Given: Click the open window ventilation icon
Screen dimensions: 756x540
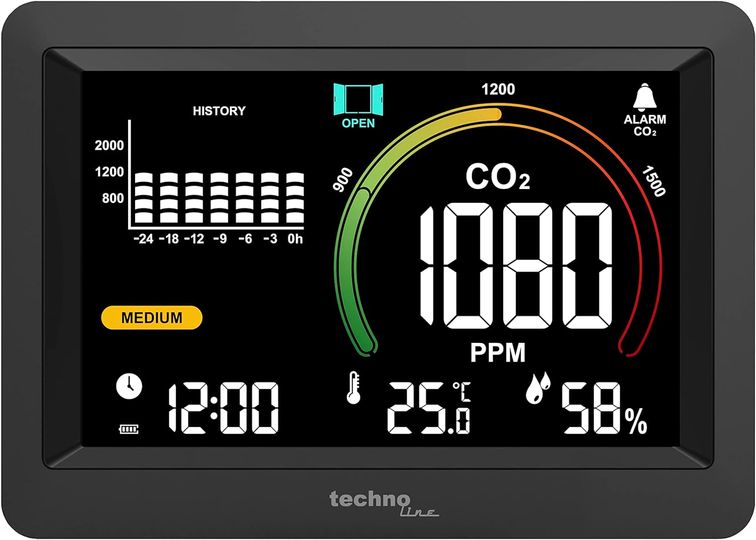Looking at the screenshot, I should (358, 99).
